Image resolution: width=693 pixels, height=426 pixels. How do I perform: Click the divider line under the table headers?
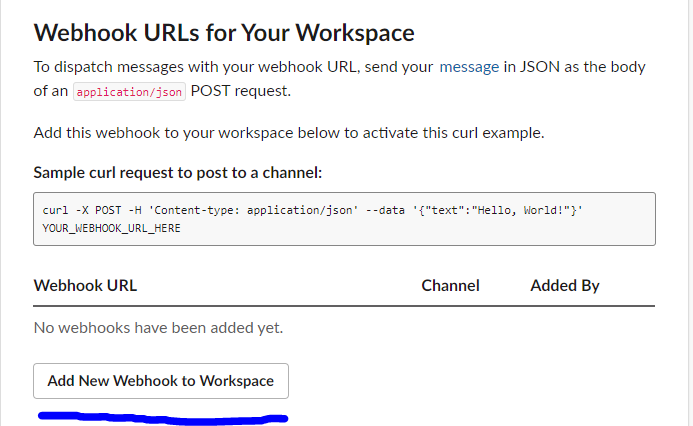point(344,305)
